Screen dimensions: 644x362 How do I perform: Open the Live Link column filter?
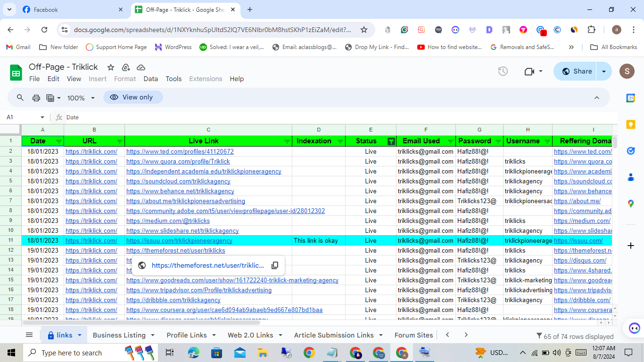(287, 141)
